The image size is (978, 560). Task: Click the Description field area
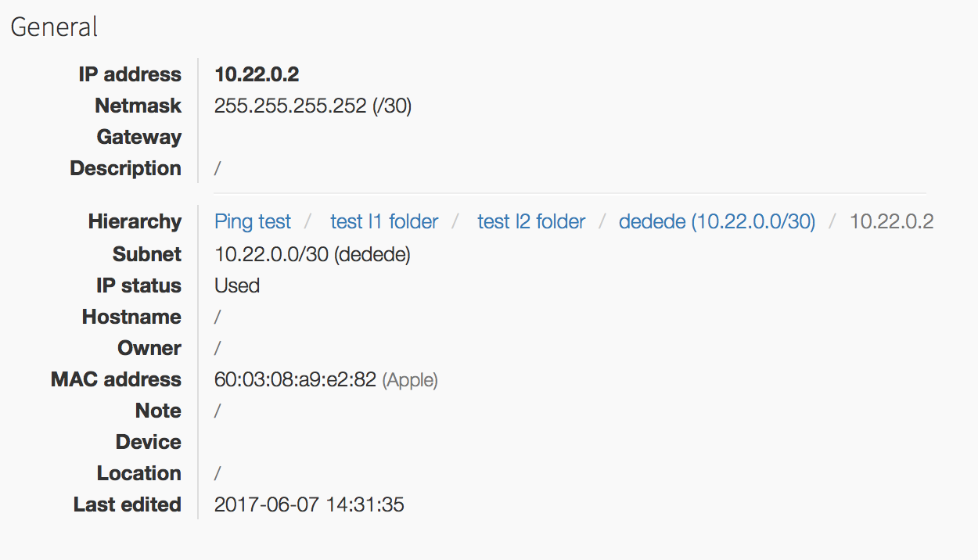pyautogui.click(x=217, y=167)
